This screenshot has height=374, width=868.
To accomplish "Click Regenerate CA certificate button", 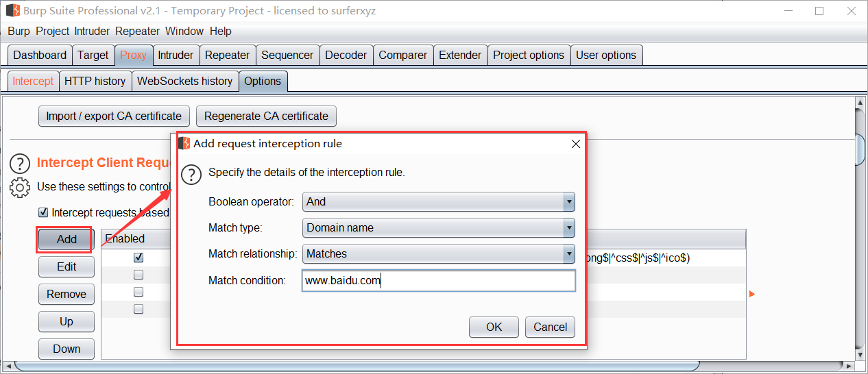I will coord(266,116).
